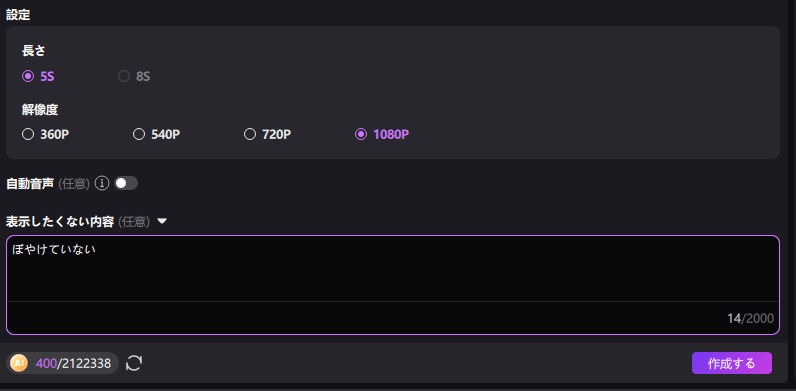The image size is (796, 391).
Task: Select the 5S length radio button
Action: (27, 77)
